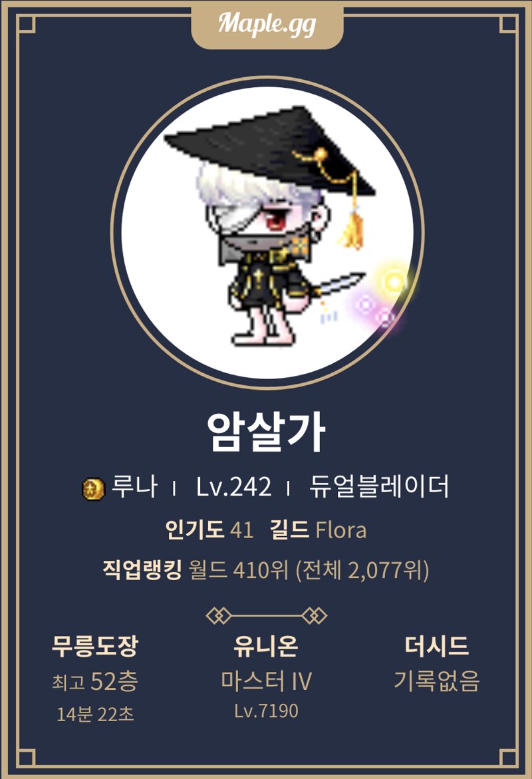
Task: Click the 인기도 41 popularity value
Action: click(x=209, y=530)
